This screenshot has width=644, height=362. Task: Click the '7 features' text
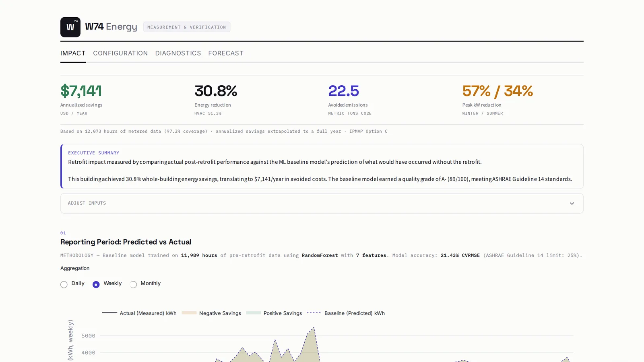371,255
